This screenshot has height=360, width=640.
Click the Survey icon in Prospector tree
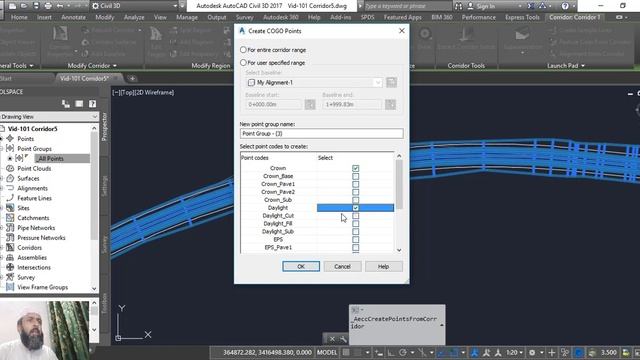[10, 277]
